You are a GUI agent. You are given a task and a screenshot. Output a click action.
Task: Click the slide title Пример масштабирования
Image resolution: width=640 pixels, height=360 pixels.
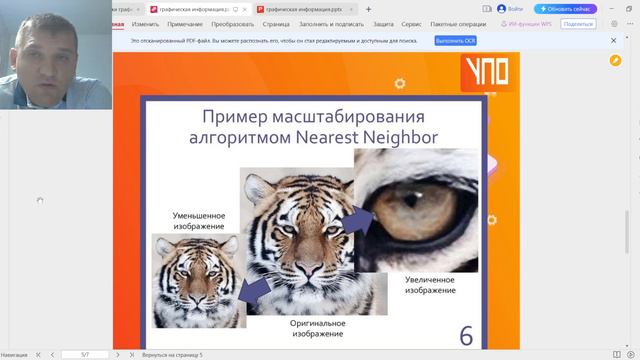(313, 127)
